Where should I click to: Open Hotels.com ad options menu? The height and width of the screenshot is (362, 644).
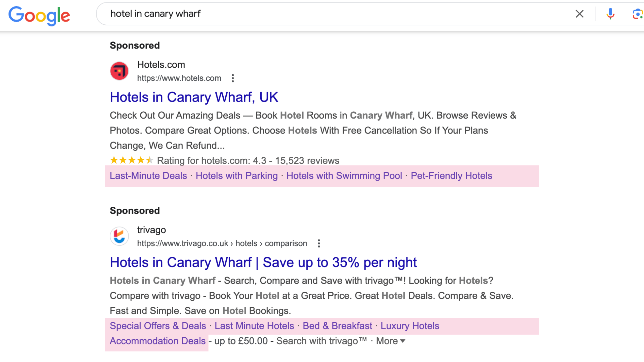tap(233, 78)
